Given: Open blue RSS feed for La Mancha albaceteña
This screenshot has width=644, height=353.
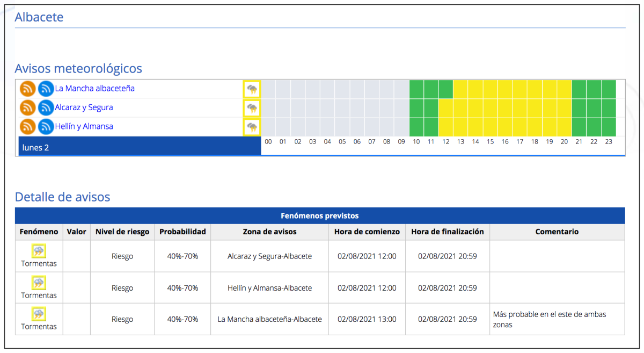Looking at the screenshot, I should point(46,89).
